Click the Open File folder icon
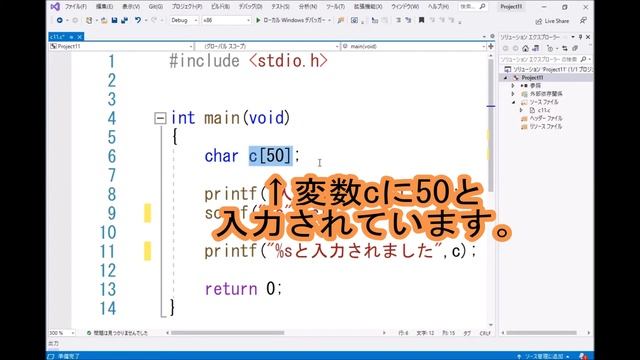This screenshot has width=640, height=360. (104, 20)
